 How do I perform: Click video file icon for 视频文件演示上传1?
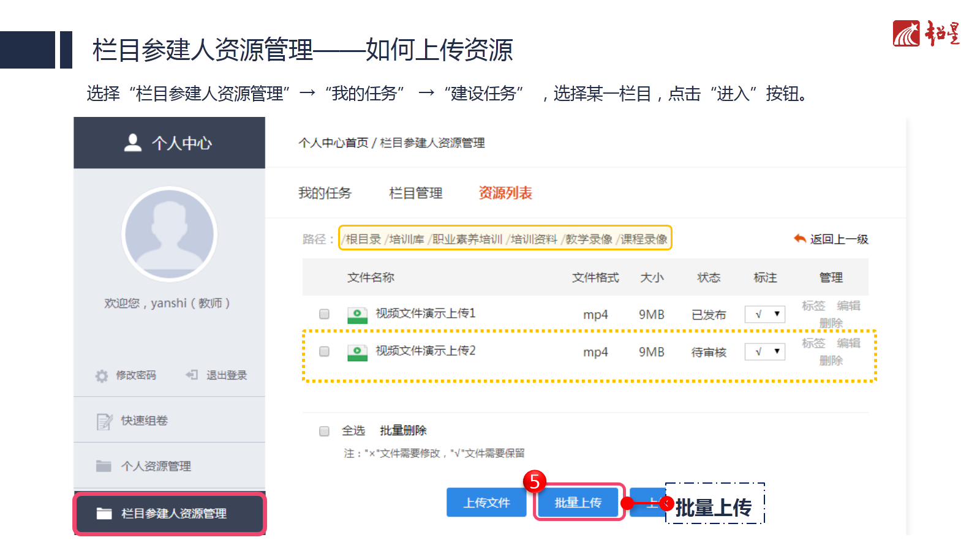click(358, 315)
